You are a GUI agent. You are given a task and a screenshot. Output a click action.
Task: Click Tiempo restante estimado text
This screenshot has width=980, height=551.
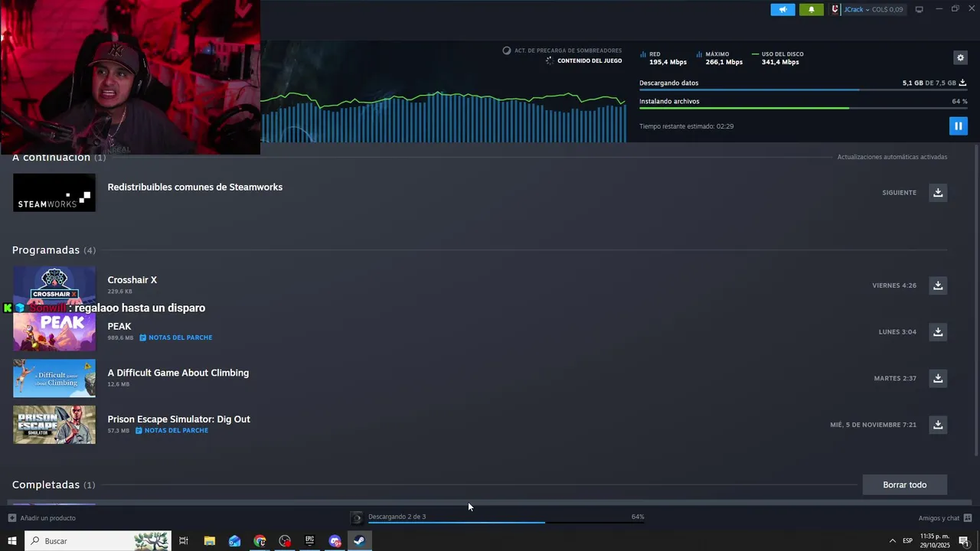[686, 126]
